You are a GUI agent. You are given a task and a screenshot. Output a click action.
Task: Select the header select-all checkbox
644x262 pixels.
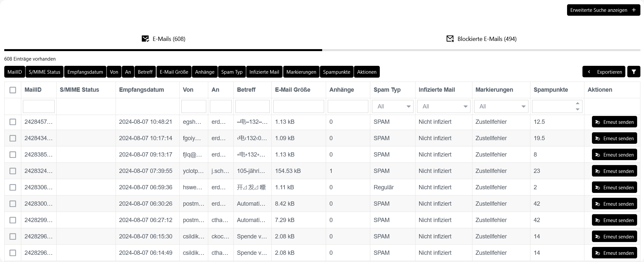[x=13, y=90]
